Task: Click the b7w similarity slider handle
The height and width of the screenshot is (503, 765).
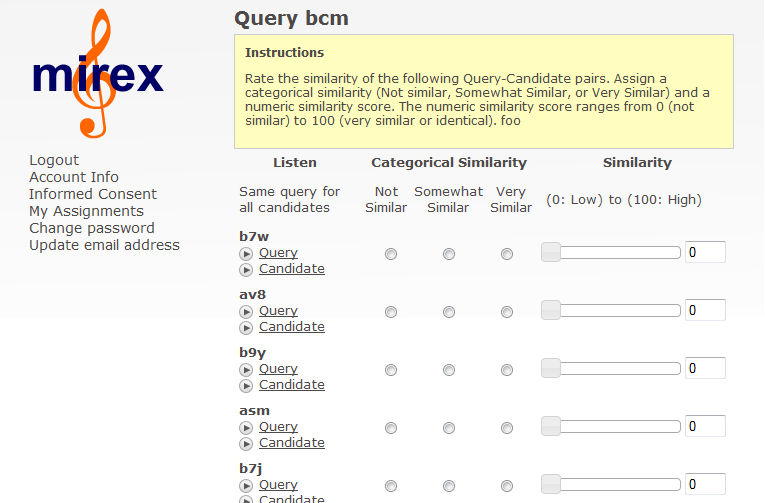Action: [551, 252]
